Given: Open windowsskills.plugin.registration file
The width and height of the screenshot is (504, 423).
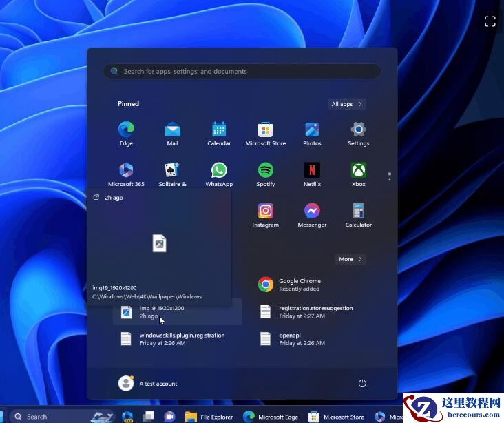Looking at the screenshot, I should [178, 339].
